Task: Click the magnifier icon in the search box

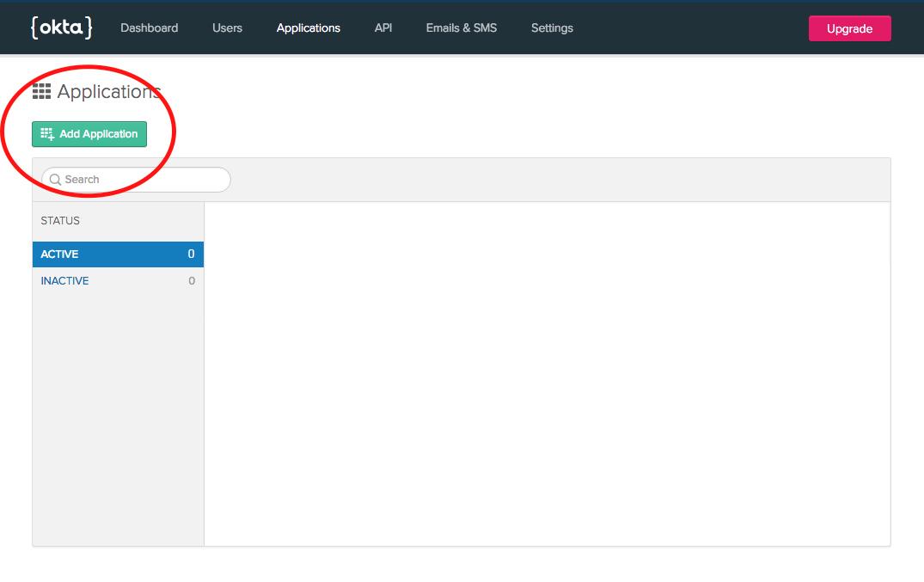Action: click(x=55, y=180)
